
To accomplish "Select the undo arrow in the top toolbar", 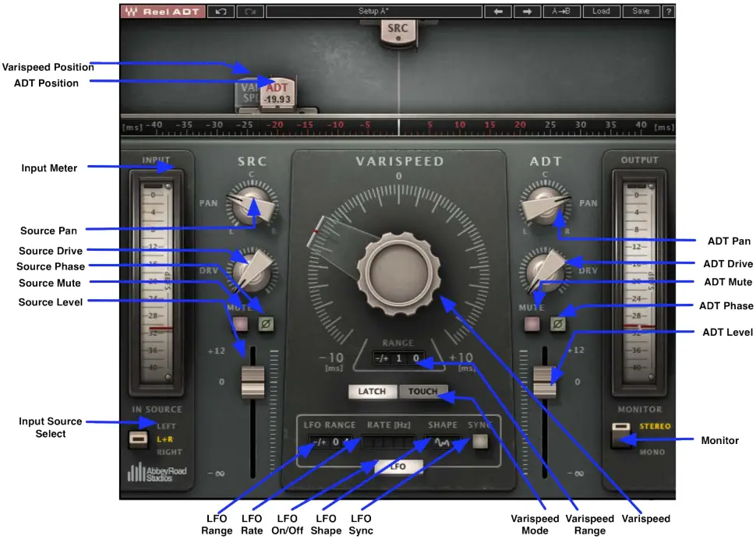I will click(221, 11).
